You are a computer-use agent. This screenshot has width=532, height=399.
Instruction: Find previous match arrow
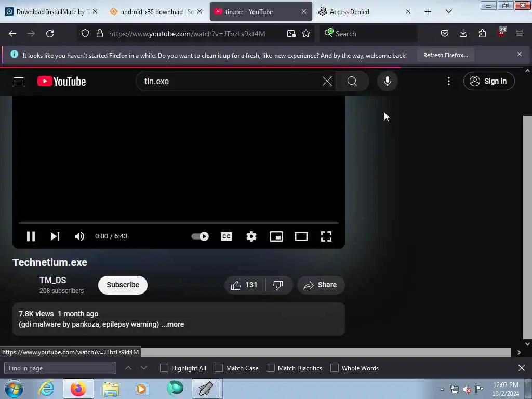tap(128, 368)
